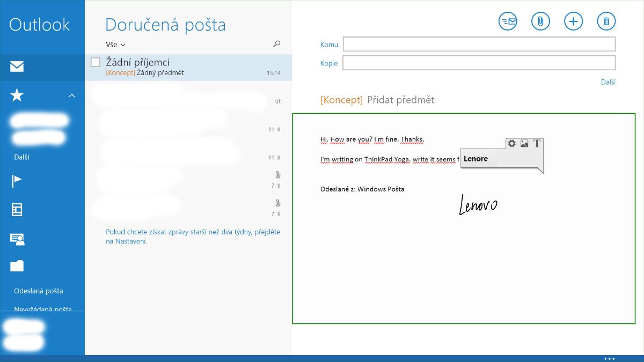Expand the Vše filter dropdown
Image resolution: width=644 pixels, height=362 pixels.
(115, 45)
